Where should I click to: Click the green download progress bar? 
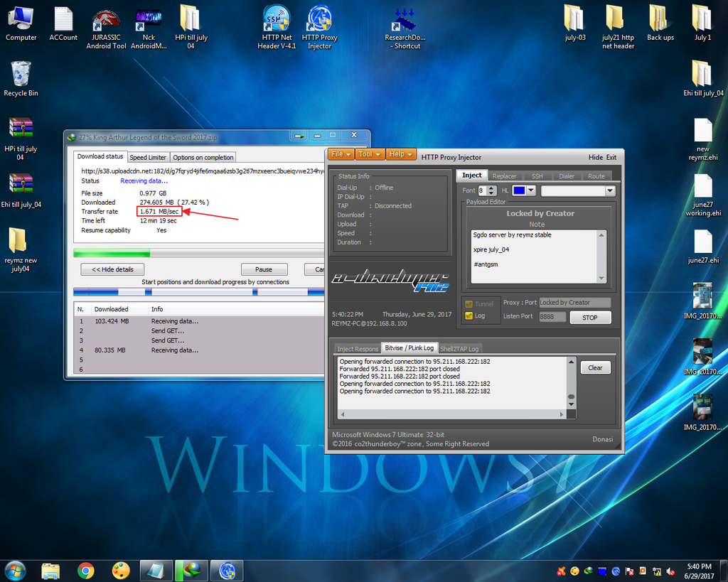pyautogui.click(x=199, y=253)
